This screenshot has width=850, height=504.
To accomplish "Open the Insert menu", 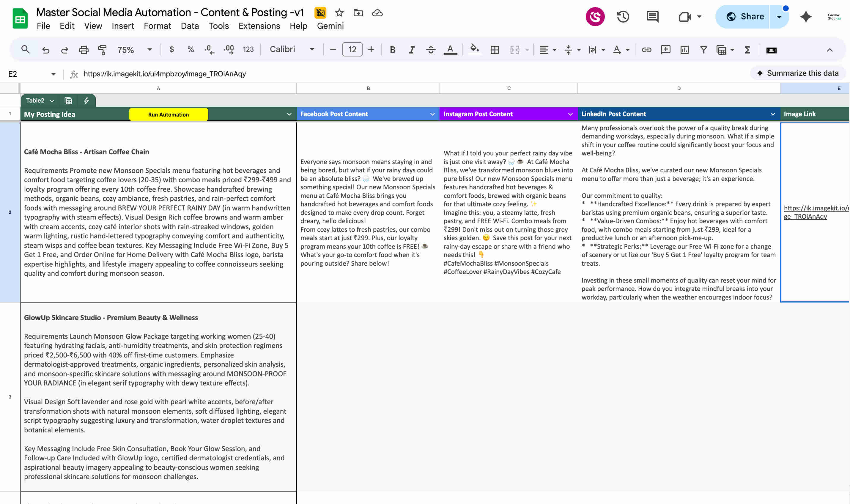I will [x=122, y=26].
